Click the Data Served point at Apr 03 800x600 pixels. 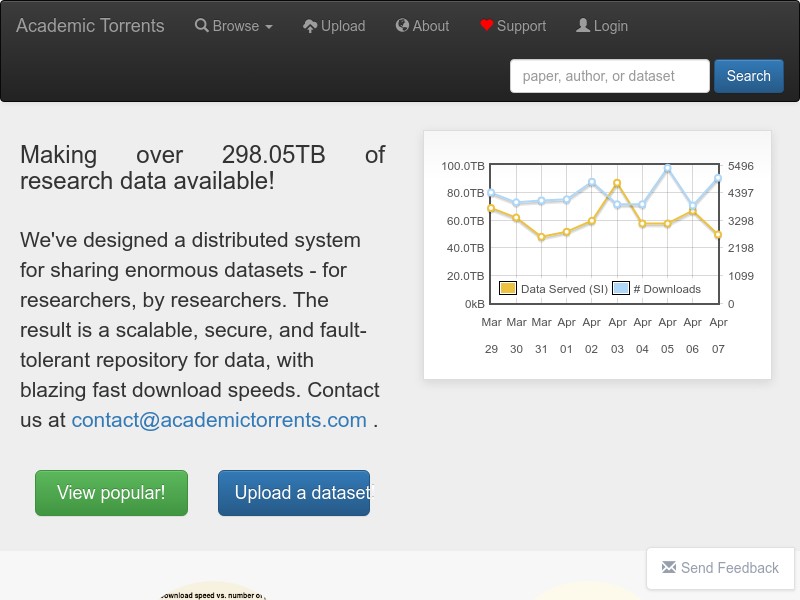[617, 183]
